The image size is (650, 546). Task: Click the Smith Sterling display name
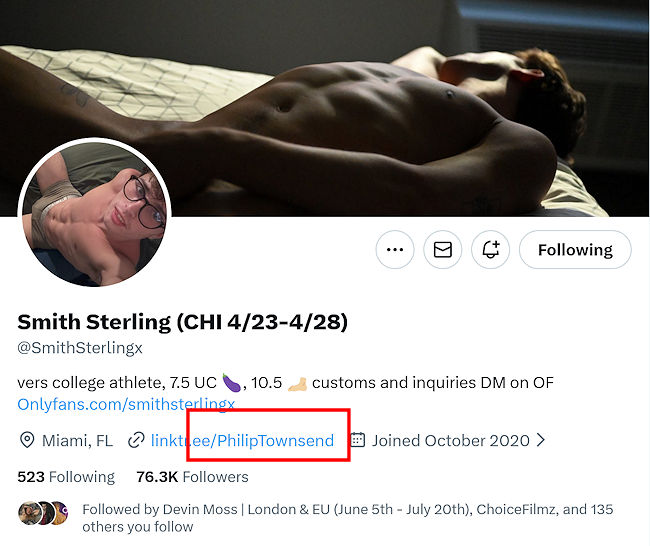tap(182, 322)
